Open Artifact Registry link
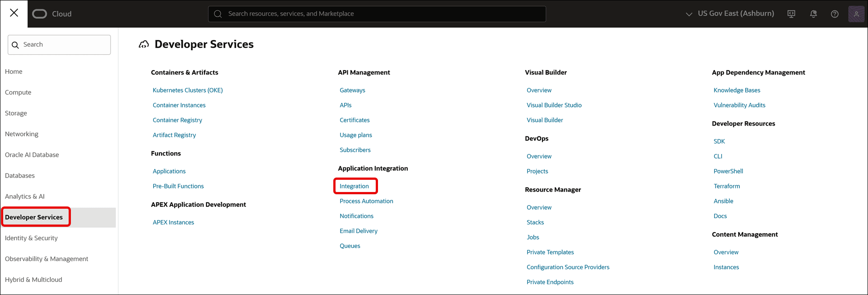Viewport: 868px width, 295px height. coord(174,135)
